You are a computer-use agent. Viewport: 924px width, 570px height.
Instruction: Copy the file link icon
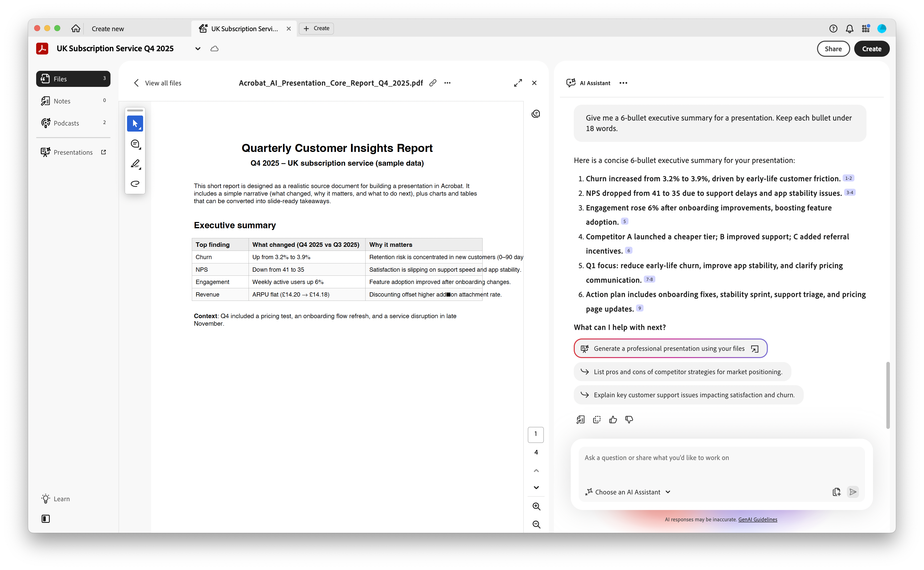[x=433, y=83]
